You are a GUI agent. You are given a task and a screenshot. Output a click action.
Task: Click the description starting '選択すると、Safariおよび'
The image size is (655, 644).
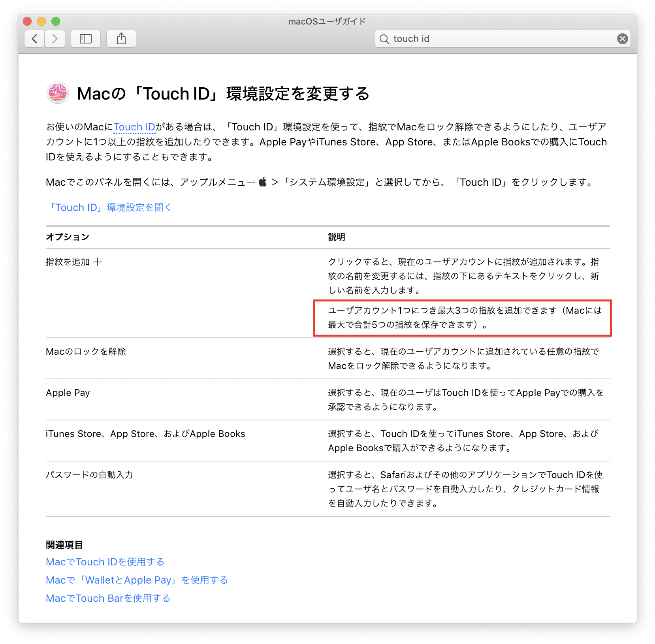(x=465, y=489)
